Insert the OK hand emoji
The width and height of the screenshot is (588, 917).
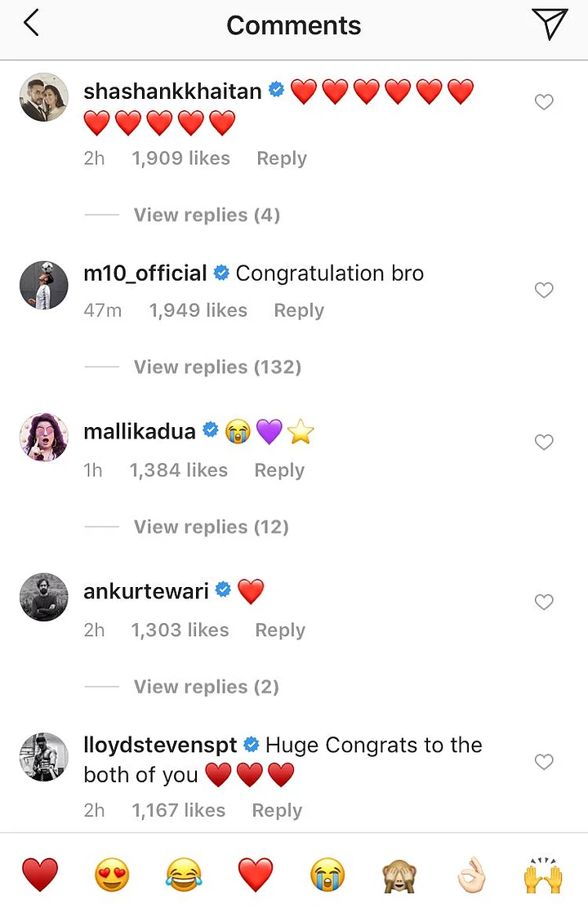click(471, 875)
